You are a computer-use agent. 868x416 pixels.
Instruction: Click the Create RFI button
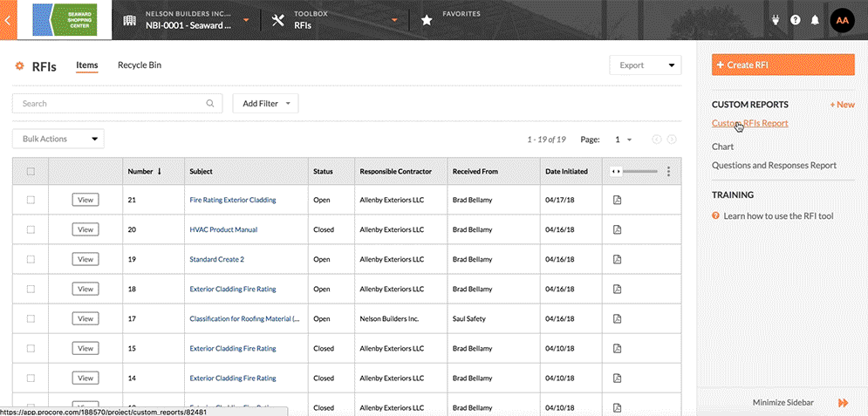783,65
